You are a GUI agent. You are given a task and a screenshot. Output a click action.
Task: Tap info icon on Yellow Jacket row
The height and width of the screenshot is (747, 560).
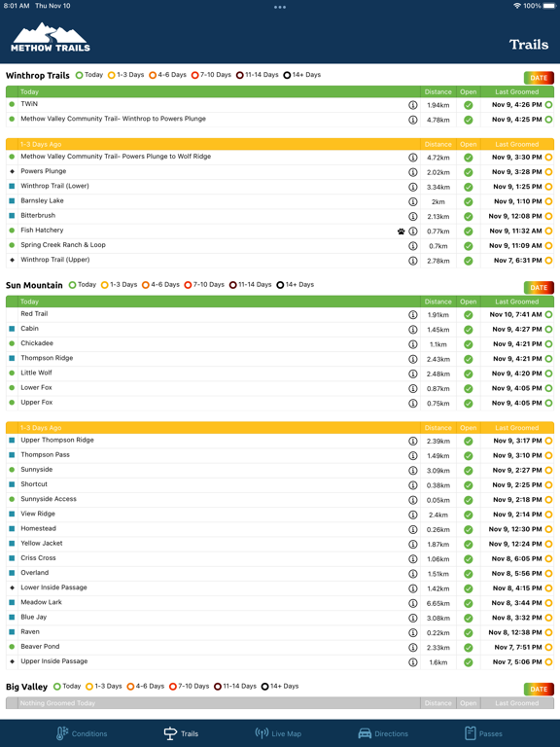tap(413, 545)
